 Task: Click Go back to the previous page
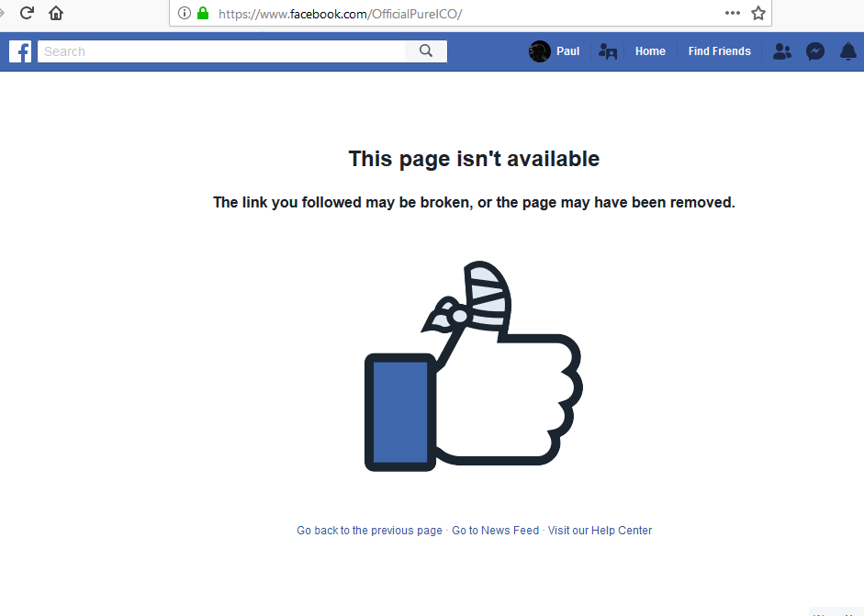(369, 530)
